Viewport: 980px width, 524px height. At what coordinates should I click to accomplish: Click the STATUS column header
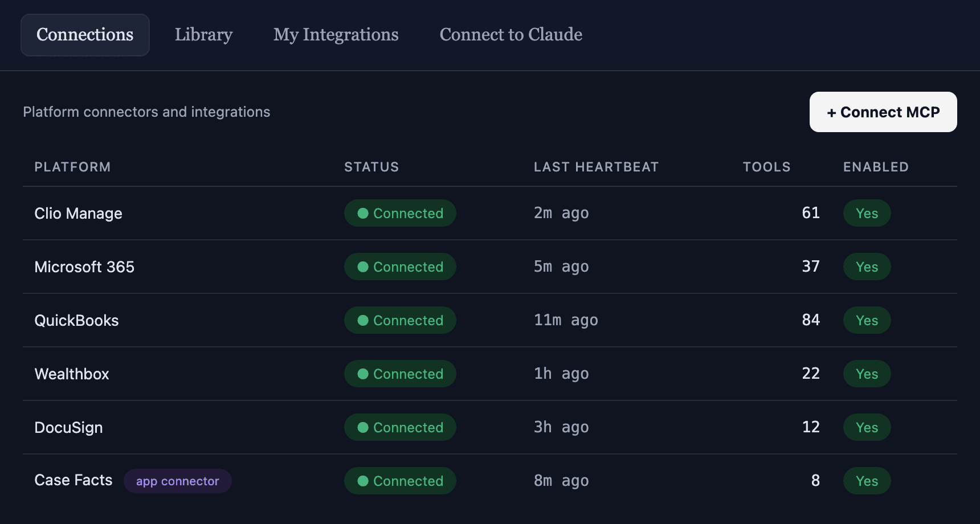click(x=371, y=167)
